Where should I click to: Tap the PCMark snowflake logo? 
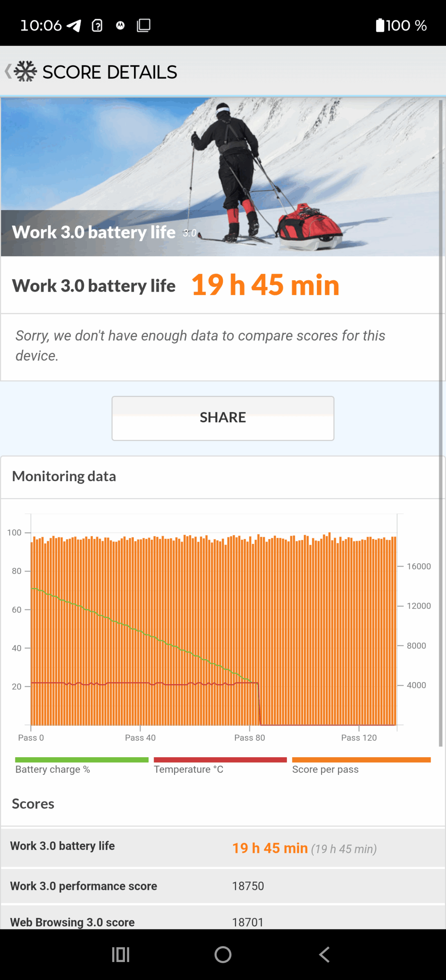tap(26, 72)
